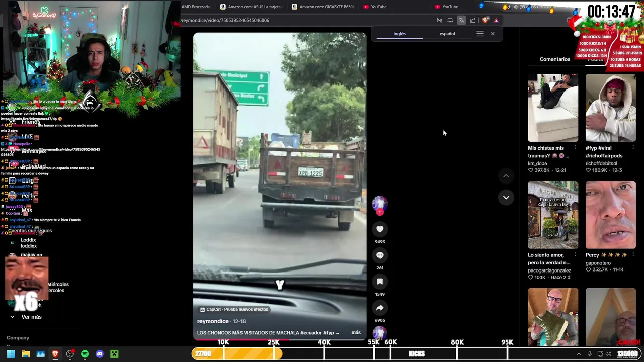
Task: Open more options for Percy video
Action: (633, 255)
